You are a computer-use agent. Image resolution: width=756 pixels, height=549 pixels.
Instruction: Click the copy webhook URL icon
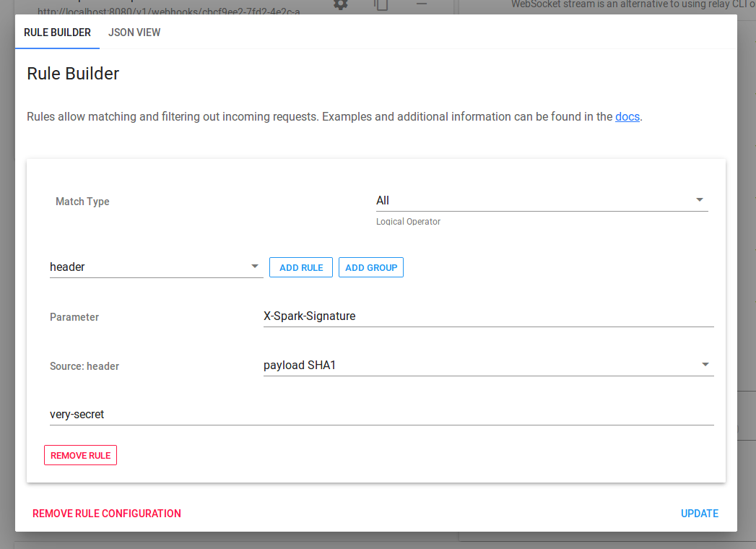pos(381,5)
